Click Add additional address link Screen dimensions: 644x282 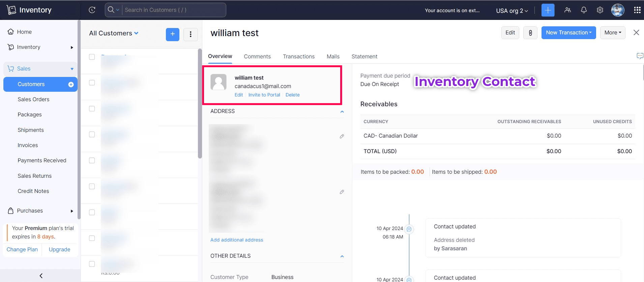pyautogui.click(x=237, y=240)
